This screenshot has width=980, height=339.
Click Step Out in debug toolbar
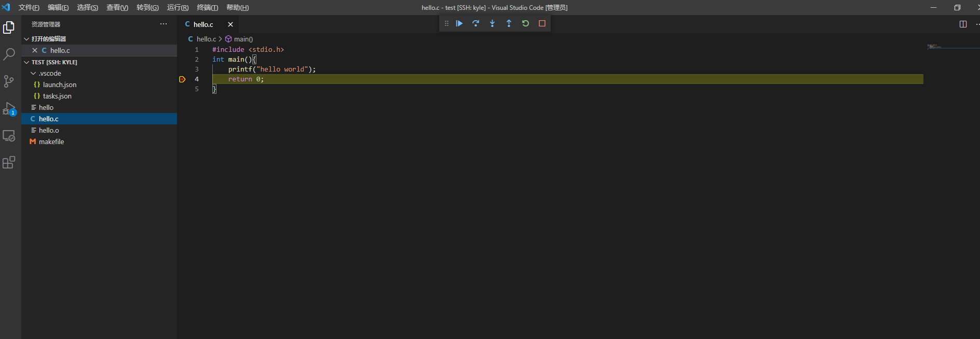509,23
